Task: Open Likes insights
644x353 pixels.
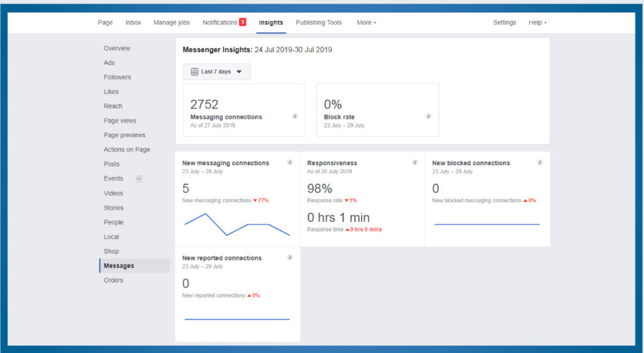Action: coord(111,92)
